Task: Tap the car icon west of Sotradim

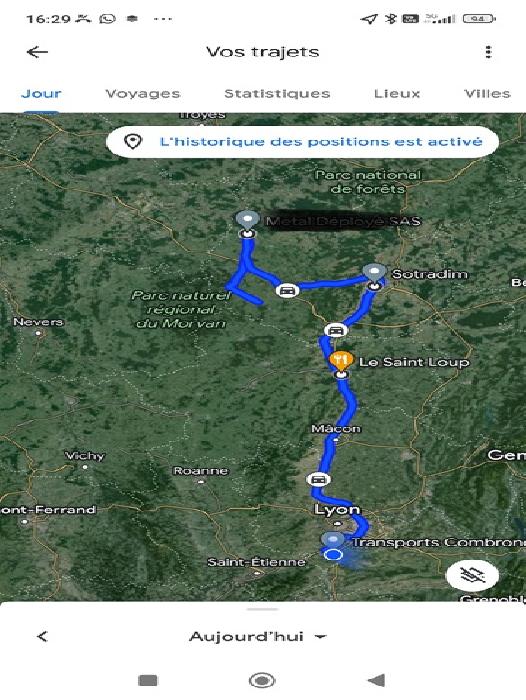Action: [x=287, y=290]
